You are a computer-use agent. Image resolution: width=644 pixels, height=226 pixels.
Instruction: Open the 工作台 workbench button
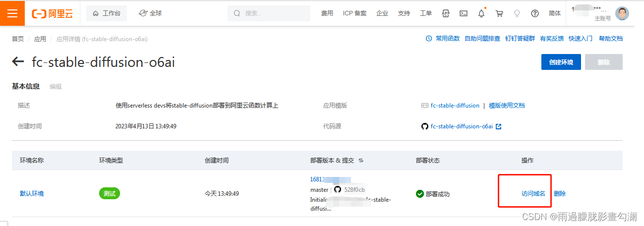pyautogui.click(x=107, y=13)
